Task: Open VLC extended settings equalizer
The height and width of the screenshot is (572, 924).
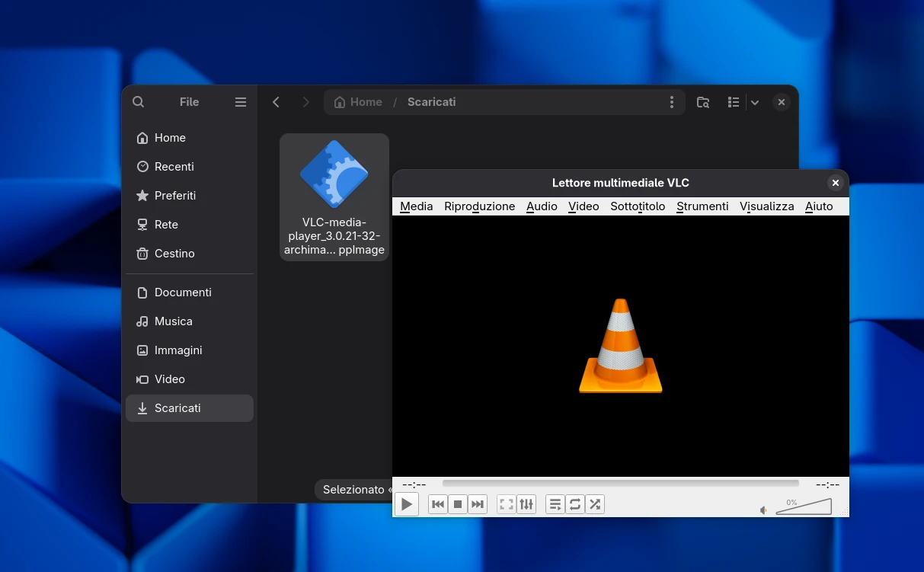Action: tap(526, 503)
